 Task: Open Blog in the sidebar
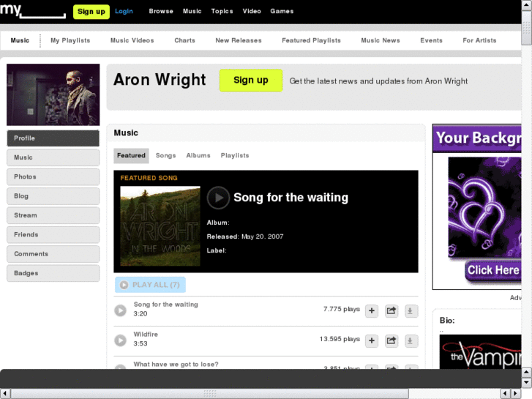pos(53,196)
